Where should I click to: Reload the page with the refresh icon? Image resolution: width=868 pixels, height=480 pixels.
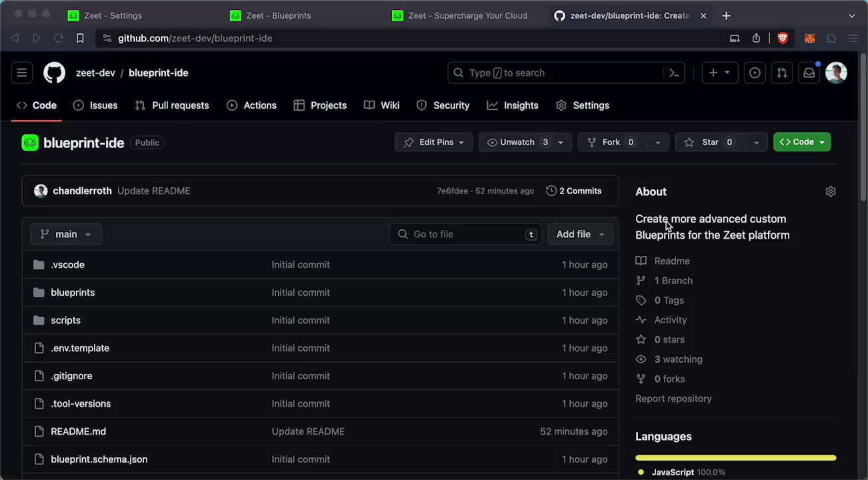(58, 38)
